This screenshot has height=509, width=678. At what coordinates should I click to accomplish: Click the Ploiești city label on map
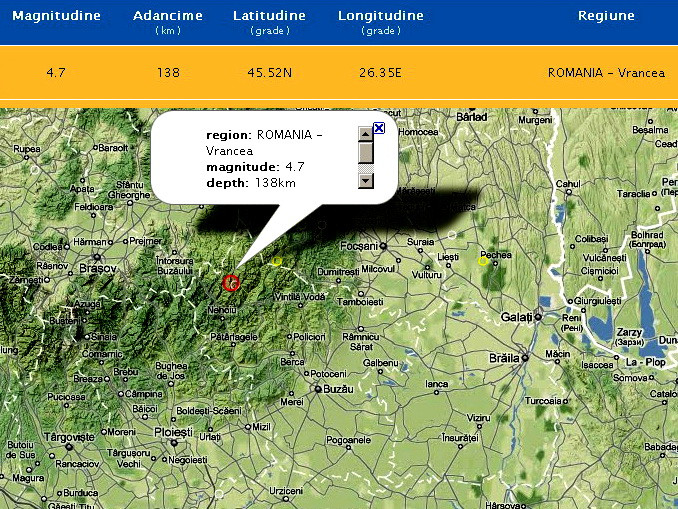click(173, 432)
